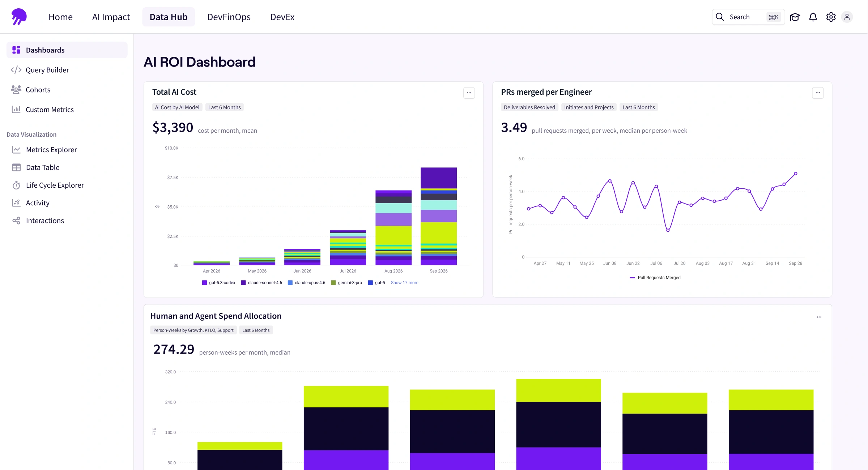
Task: Click the Aug 2026 stacked cost bar
Action: (x=393, y=228)
